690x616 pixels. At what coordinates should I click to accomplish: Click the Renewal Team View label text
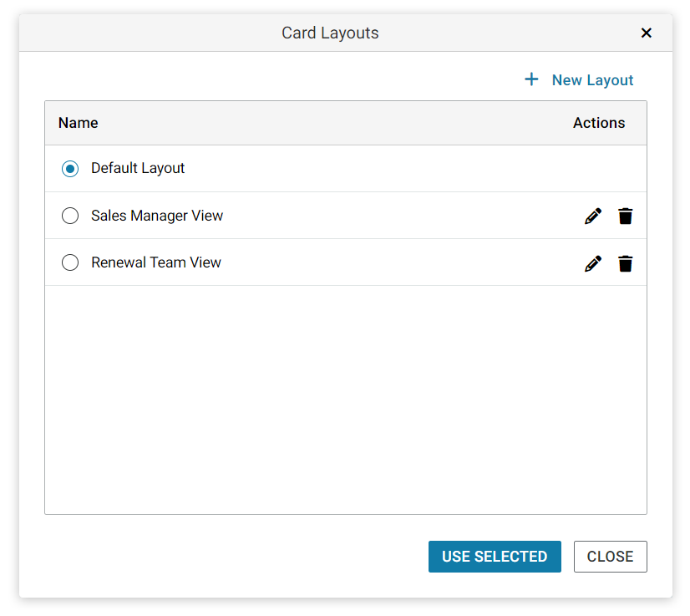coord(155,262)
